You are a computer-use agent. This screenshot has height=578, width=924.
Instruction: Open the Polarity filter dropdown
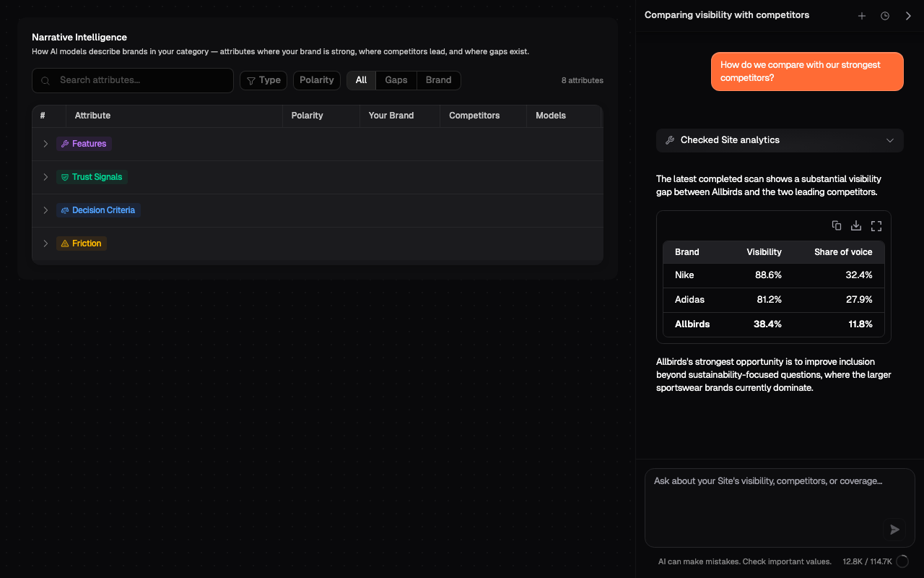point(317,80)
